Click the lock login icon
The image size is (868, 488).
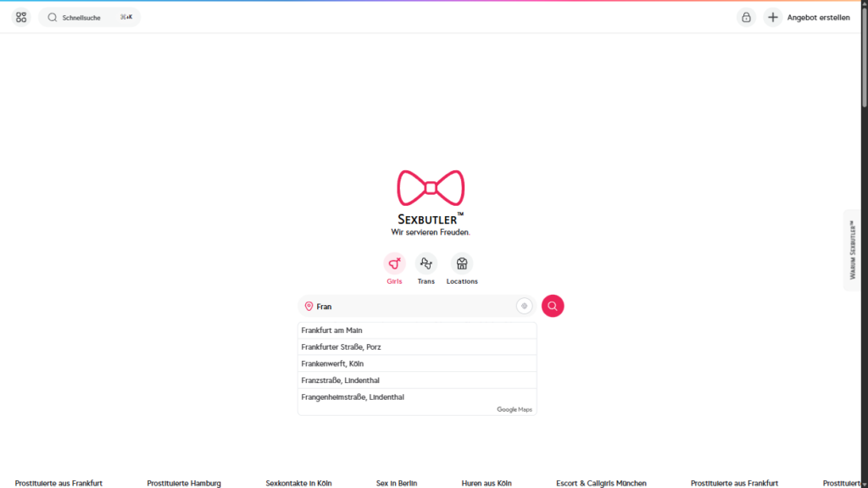click(746, 17)
